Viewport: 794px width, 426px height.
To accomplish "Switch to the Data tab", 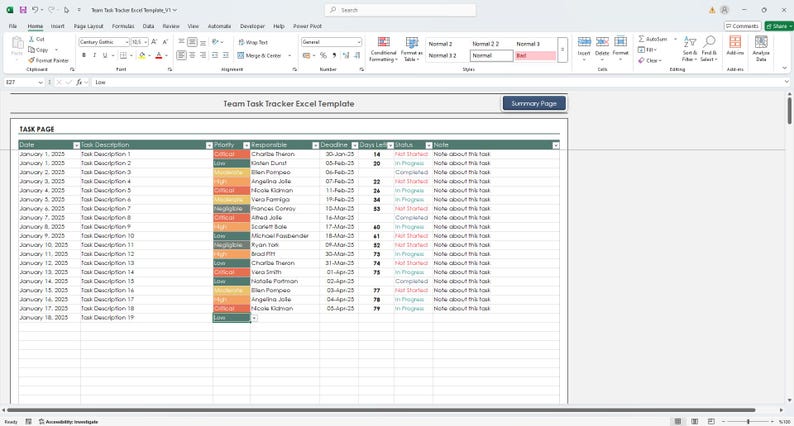I will coord(148,26).
